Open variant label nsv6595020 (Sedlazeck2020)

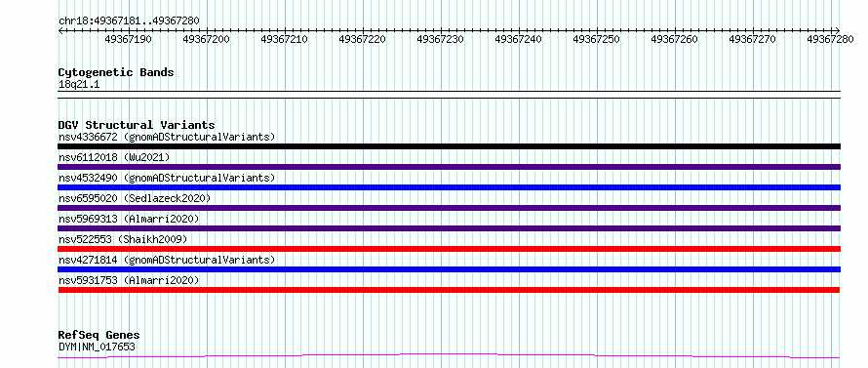(x=135, y=198)
